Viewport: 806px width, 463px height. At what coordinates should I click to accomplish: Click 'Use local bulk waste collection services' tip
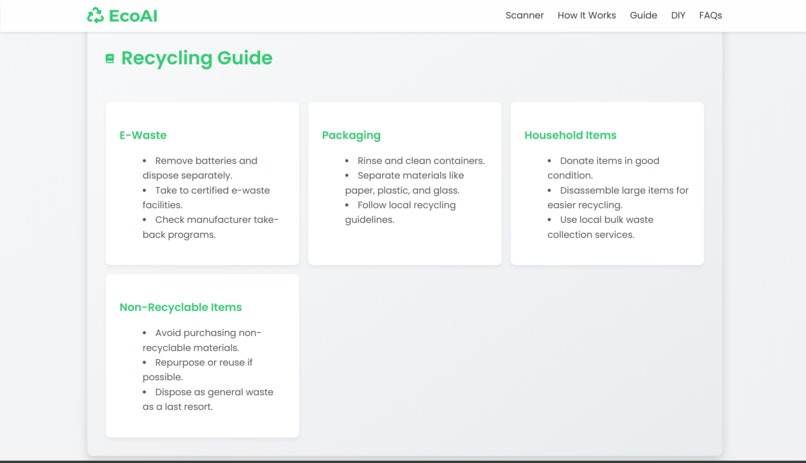click(600, 227)
